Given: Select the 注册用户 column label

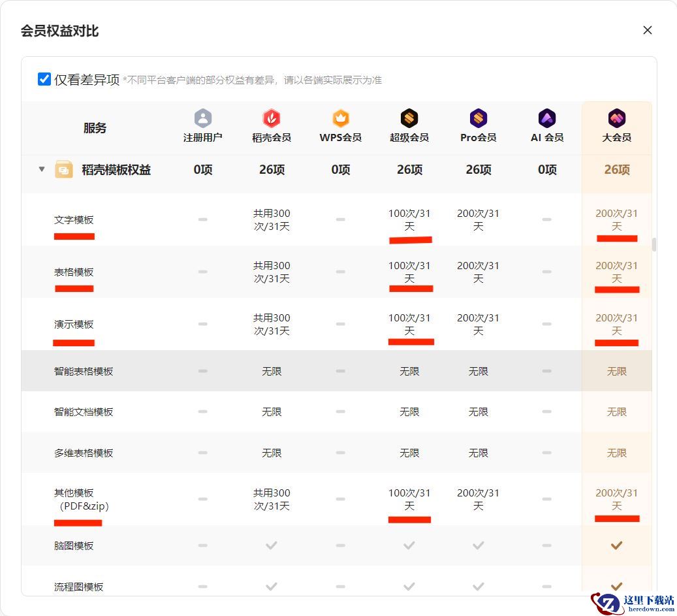Looking at the screenshot, I should (x=203, y=138).
